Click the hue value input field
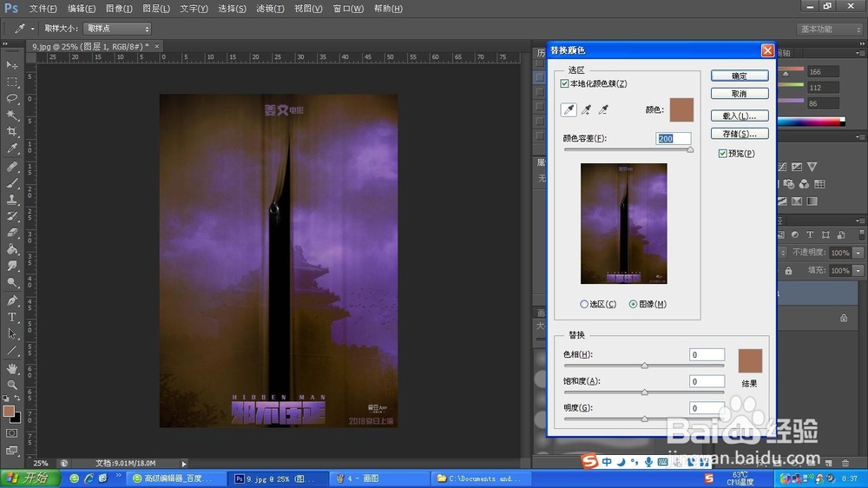Image resolution: width=868 pixels, height=488 pixels. (x=707, y=354)
